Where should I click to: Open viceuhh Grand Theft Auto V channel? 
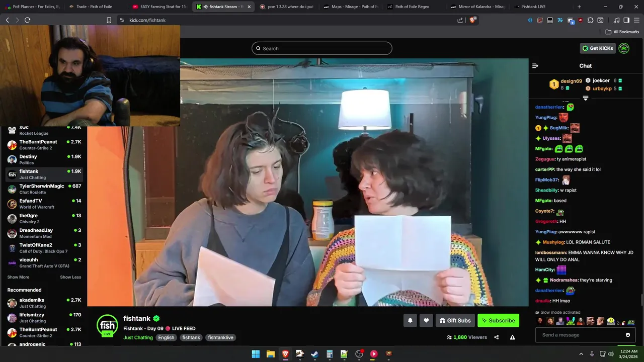(44, 262)
